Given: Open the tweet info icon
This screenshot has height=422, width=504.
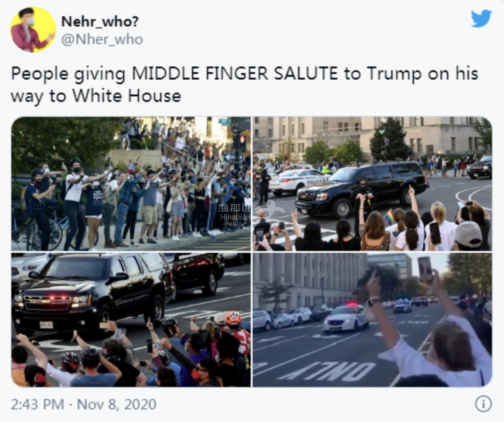Looking at the screenshot, I should (x=483, y=404).
